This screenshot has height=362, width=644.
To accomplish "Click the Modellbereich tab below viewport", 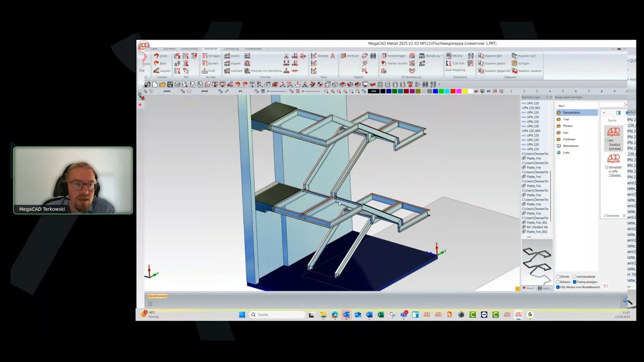I will click(157, 296).
